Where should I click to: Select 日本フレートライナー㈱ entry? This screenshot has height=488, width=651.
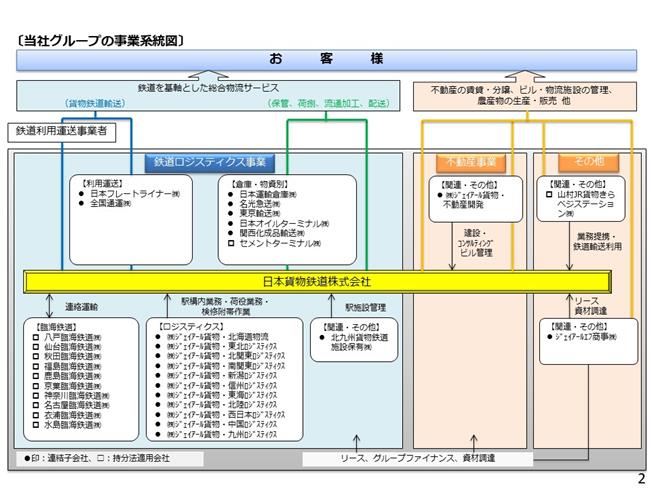click(x=129, y=194)
